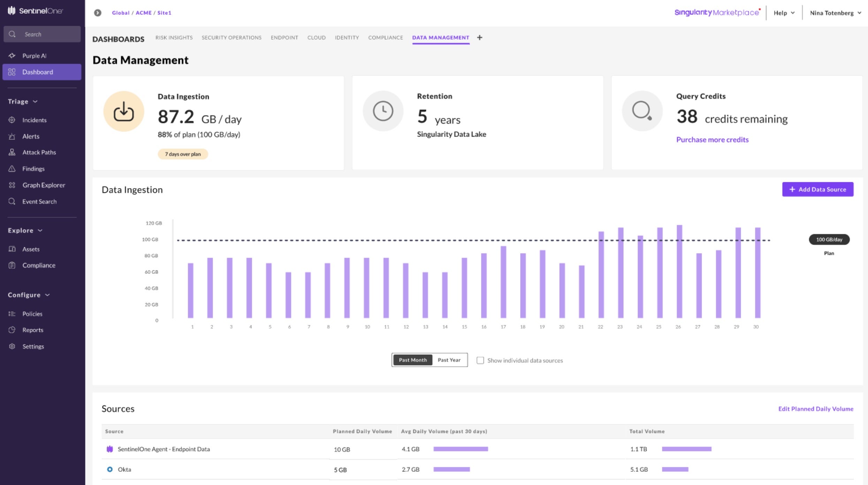This screenshot has width=868, height=485.
Task: Open the Settings gear in sidebar
Action: [12, 346]
